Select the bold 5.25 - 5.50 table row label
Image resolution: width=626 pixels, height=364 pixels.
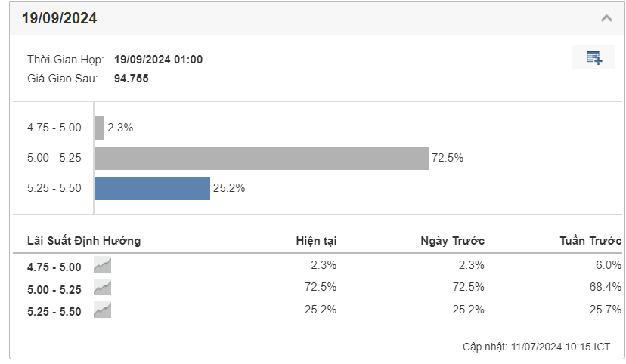pyautogui.click(x=54, y=311)
